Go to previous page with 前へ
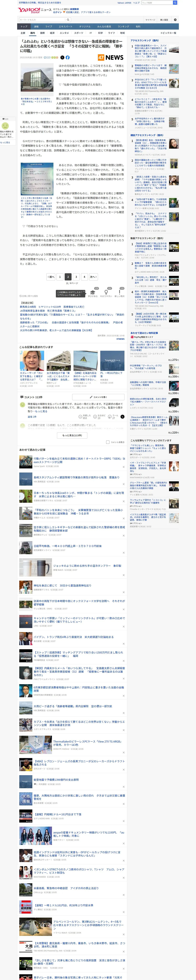The width and height of the screenshot is (196, 980). point(51,277)
